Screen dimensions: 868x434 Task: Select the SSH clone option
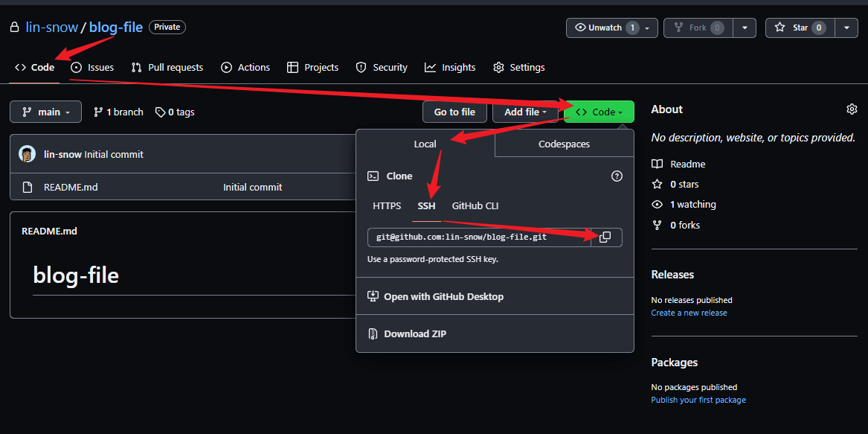click(x=426, y=206)
